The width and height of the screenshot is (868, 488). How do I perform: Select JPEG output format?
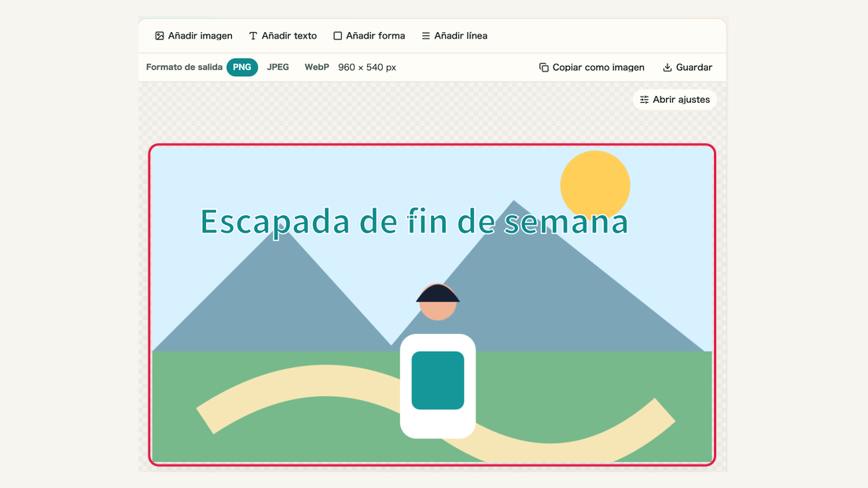click(x=278, y=67)
